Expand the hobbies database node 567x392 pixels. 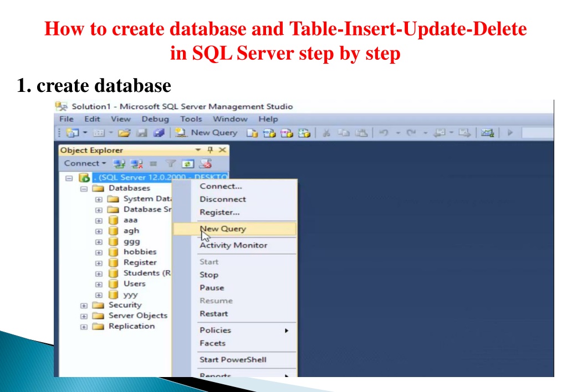[99, 252]
